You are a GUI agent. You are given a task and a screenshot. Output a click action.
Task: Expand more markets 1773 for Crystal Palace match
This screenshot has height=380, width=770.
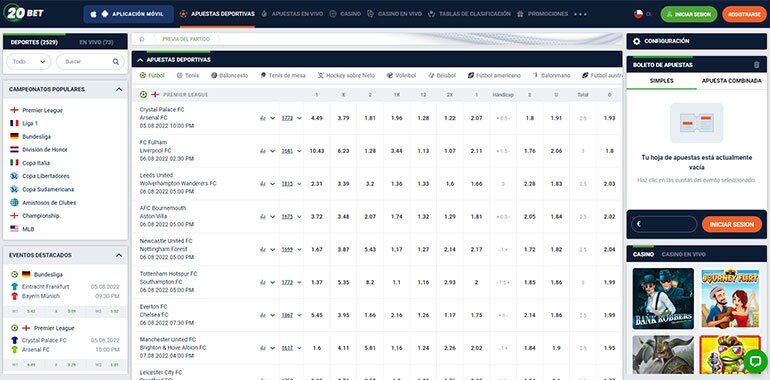coord(291,118)
